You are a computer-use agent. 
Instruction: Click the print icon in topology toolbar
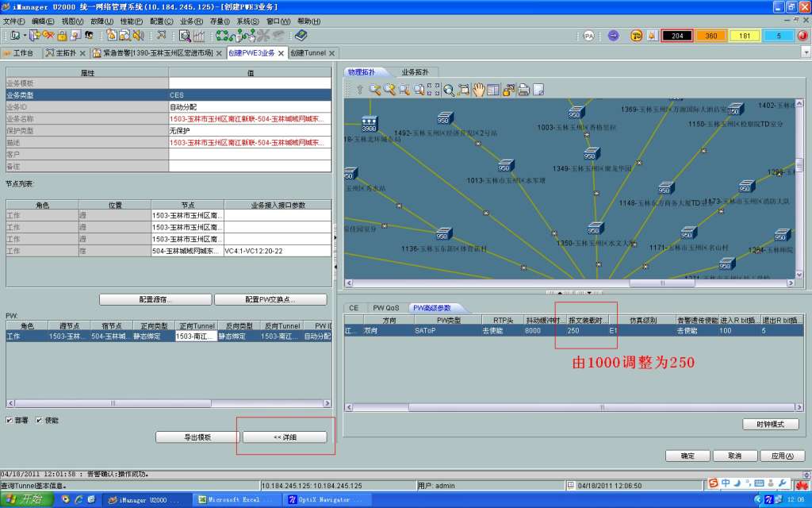click(523, 90)
